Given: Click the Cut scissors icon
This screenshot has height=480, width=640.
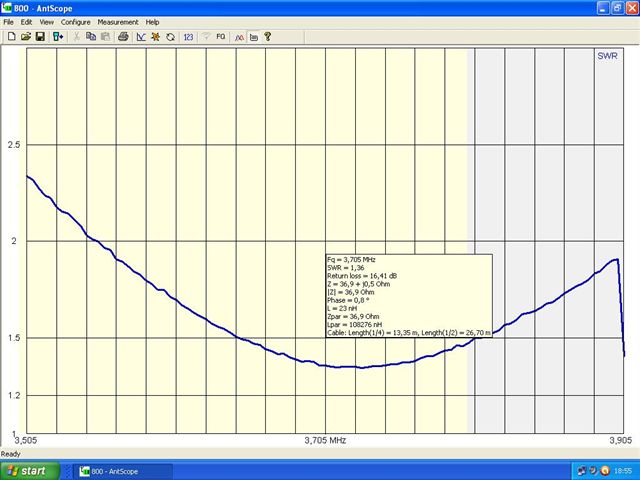Looking at the screenshot, I should click(x=76, y=37).
